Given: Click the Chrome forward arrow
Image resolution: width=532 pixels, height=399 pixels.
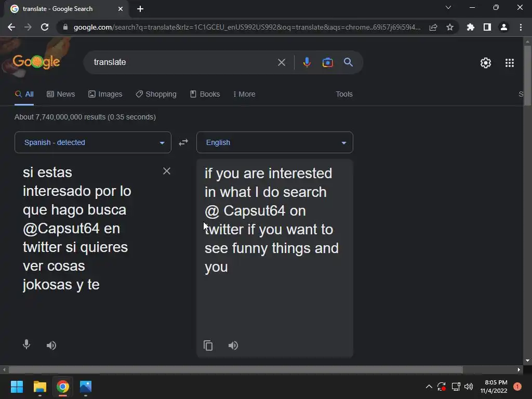Looking at the screenshot, I should [28, 27].
